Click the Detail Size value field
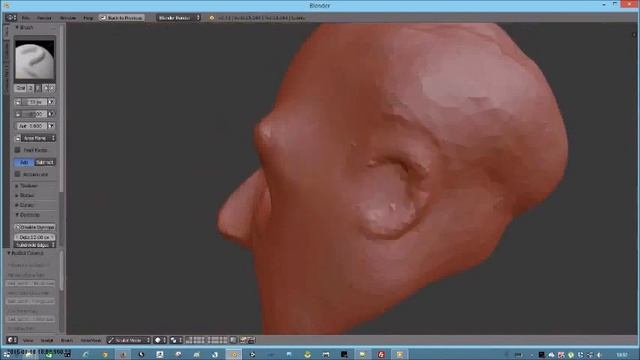 (x=35, y=237)
